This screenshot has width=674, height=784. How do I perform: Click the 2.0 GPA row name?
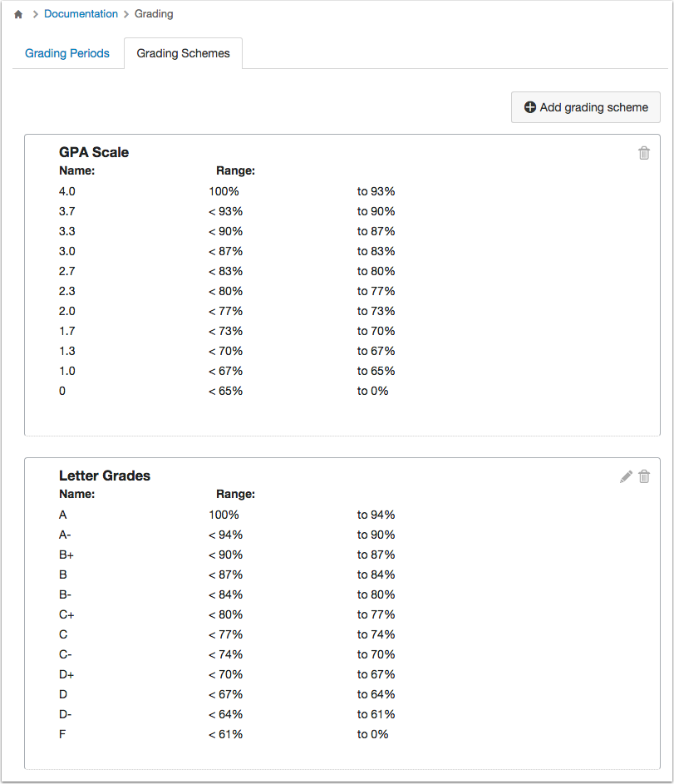click(67, 311)
